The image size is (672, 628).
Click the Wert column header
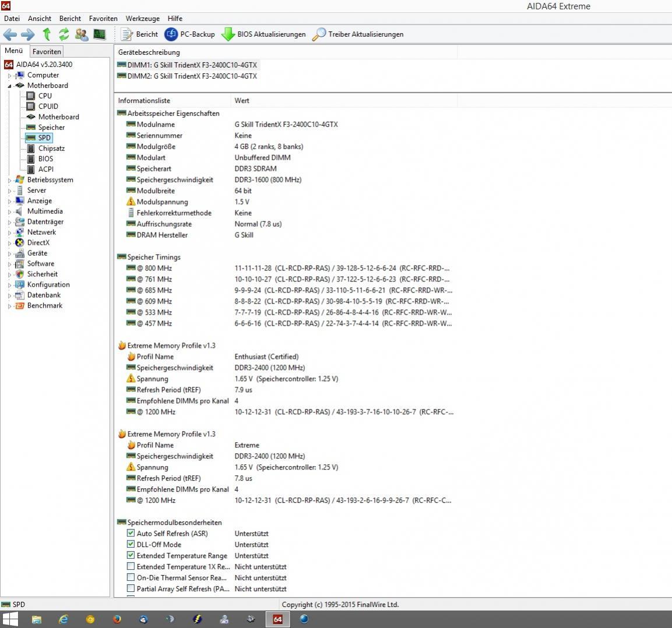pos(344,101)
